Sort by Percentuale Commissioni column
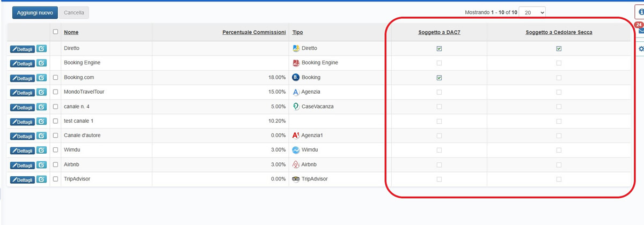The height and width of the screenshot is (225, 644). point(254,33)
